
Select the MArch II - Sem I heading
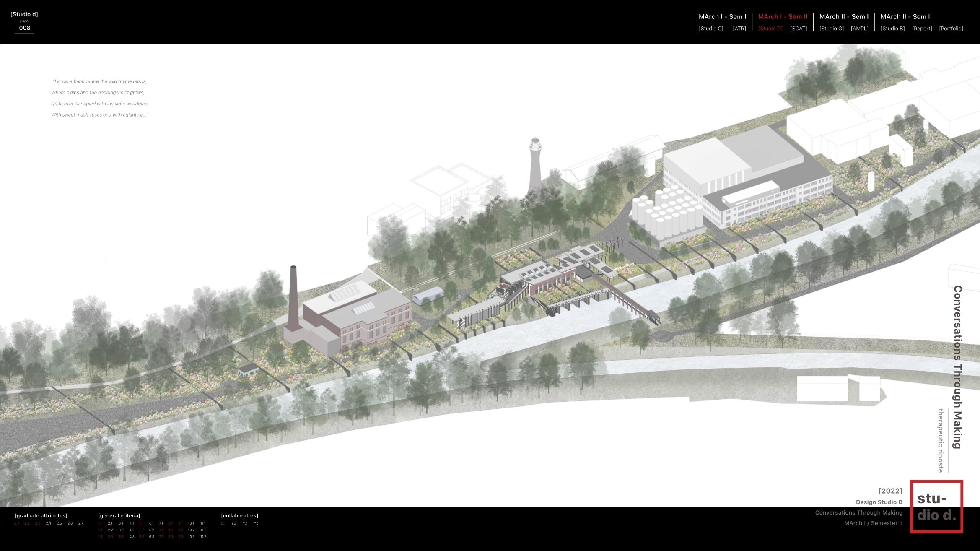[x=844, y=17]
